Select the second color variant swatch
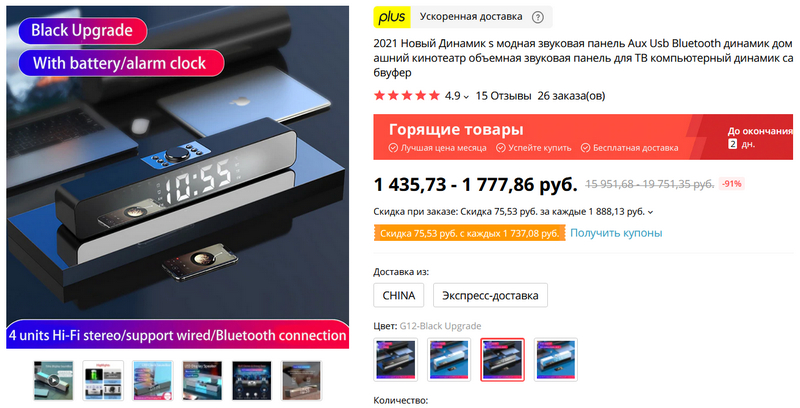Viewport: 800px width, 408px height. coord(449,360)
